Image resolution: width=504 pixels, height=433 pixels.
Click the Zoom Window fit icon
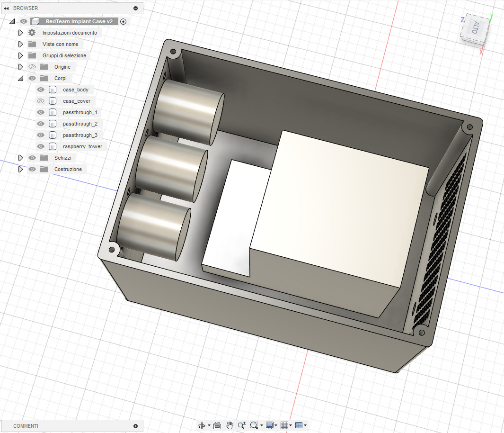click(254, 425)
